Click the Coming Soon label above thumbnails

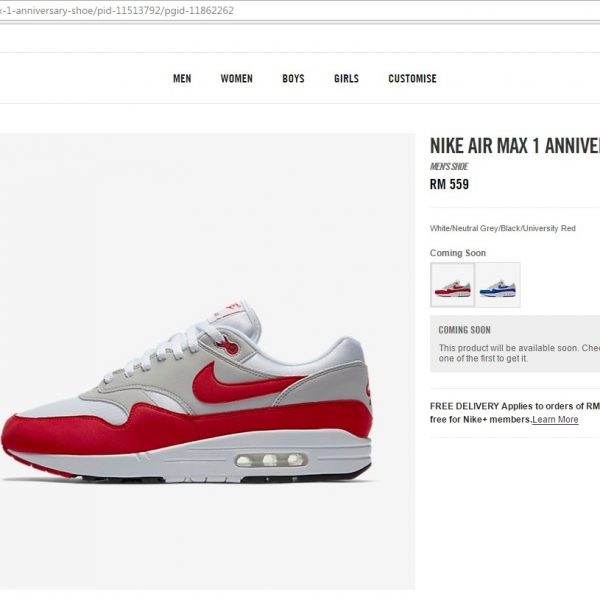[458, 253]
